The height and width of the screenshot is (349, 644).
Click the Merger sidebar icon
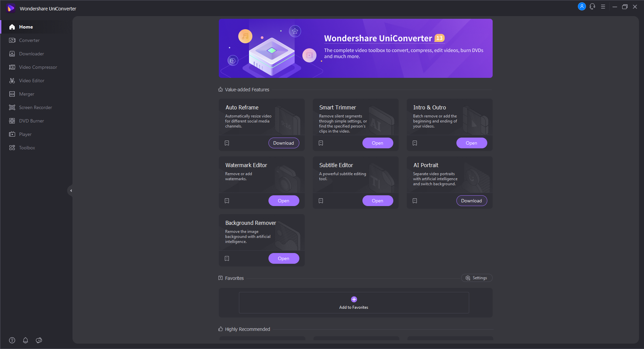click(12, 94)
